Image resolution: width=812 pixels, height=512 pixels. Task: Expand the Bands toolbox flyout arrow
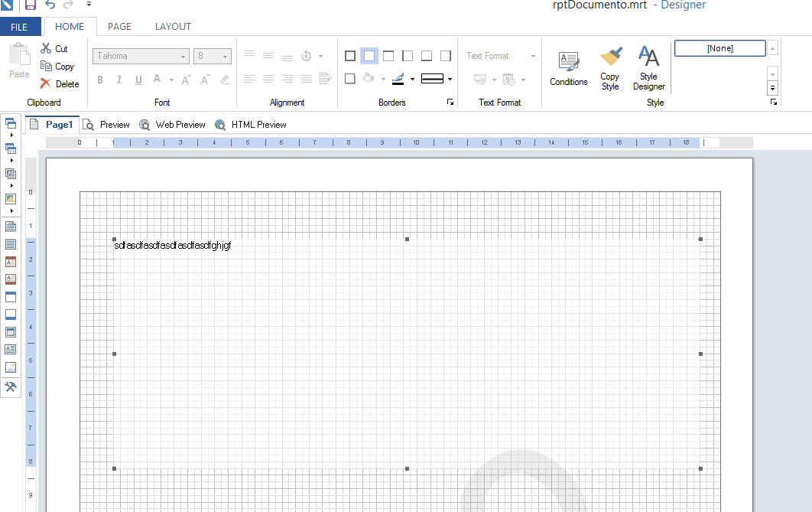(11, 135)
